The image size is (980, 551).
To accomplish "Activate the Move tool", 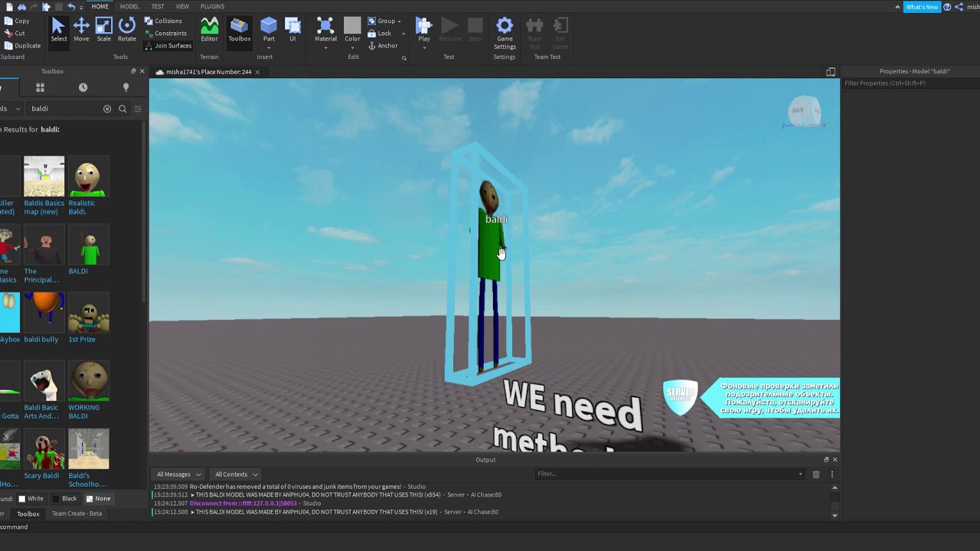I will click(x=81, y=31).
